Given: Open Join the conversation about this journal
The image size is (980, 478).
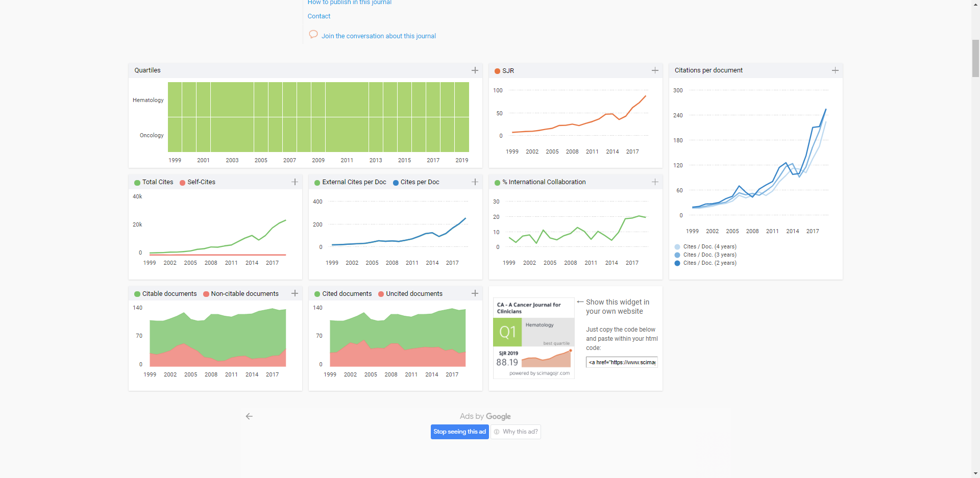Looking at the screenshot, I should coord(379,36).
